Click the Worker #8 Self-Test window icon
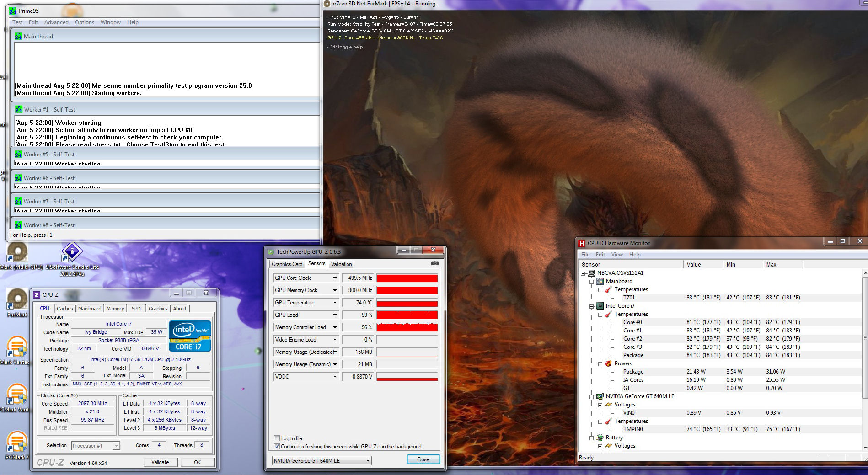The height and width of the screenshot is (475, 868). tap(18, 225)
